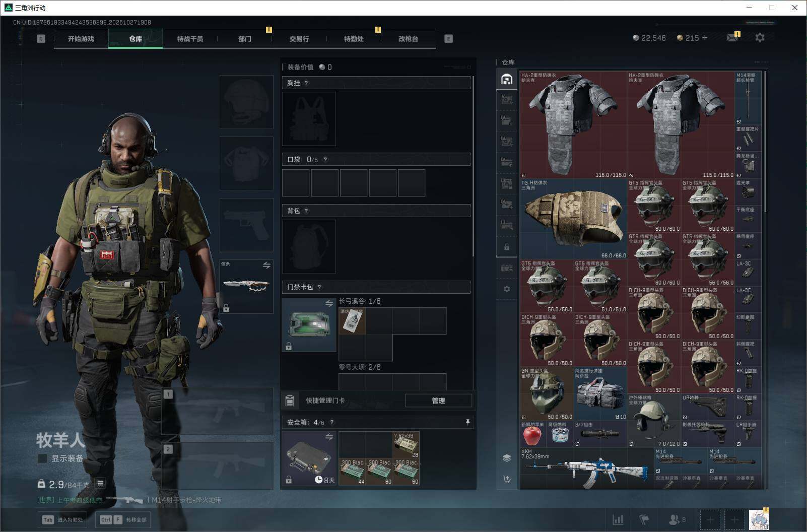Image resolution: width=807 pixels, height=532 pixels.
Task: Show help for 背包 slot
Action: coord(306,211)
